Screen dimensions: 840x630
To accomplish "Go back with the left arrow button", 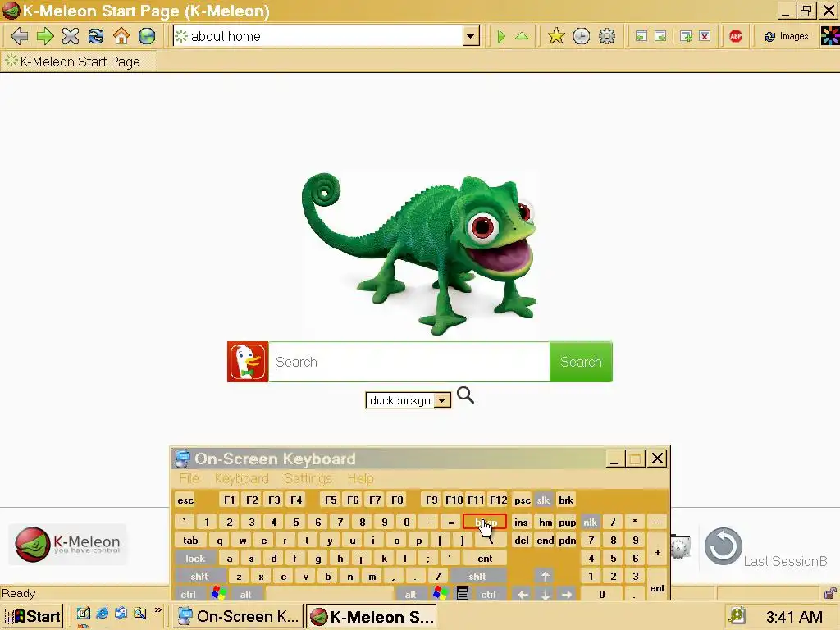I will click(x=19, y=36).
